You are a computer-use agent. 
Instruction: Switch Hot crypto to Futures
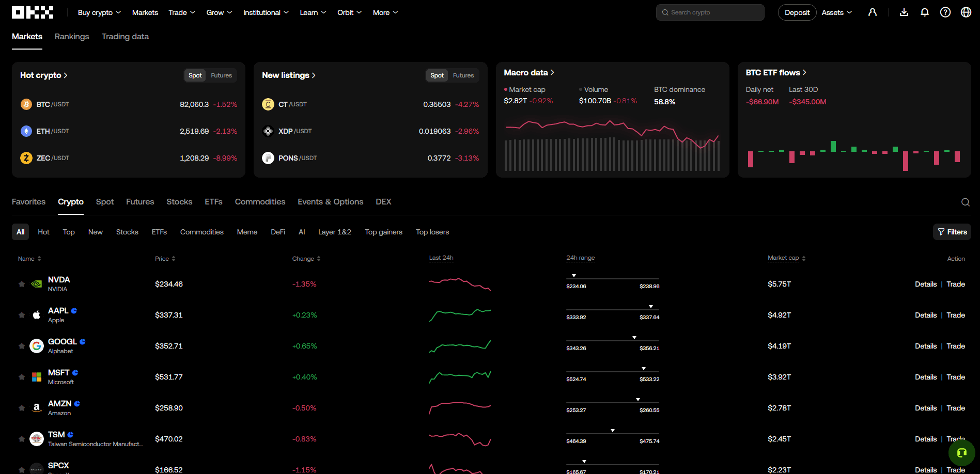[x=221, y=75]
